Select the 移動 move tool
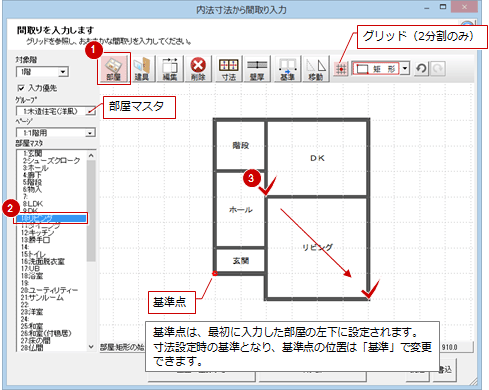Screen dimensions: 489x390 [316, 69]
